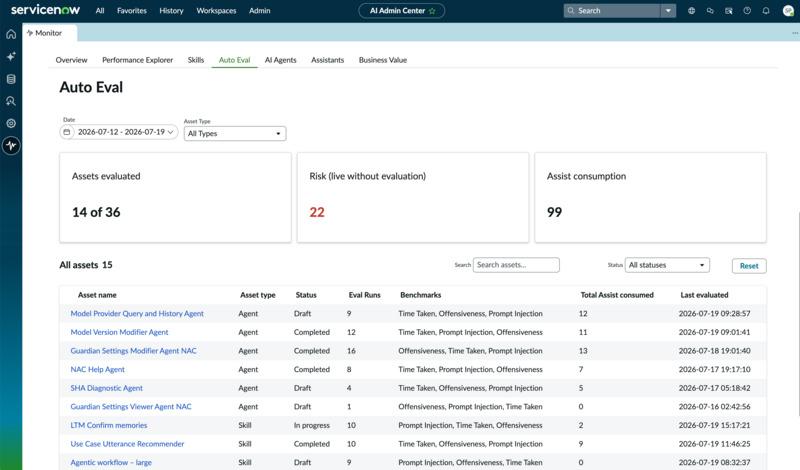The width and height of the screenshot is (800, 470).
Task: Open Agentic workflow – large link
Action: tap(111, 462)
